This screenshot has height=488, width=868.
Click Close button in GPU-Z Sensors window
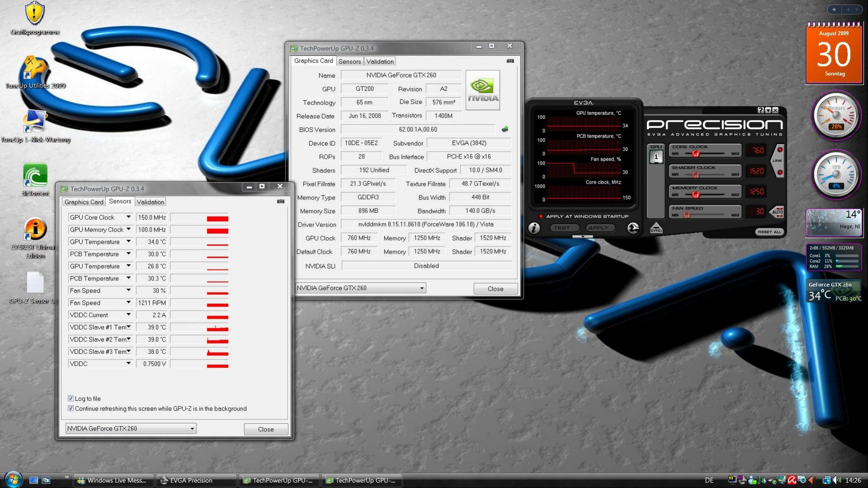(266, 429)
